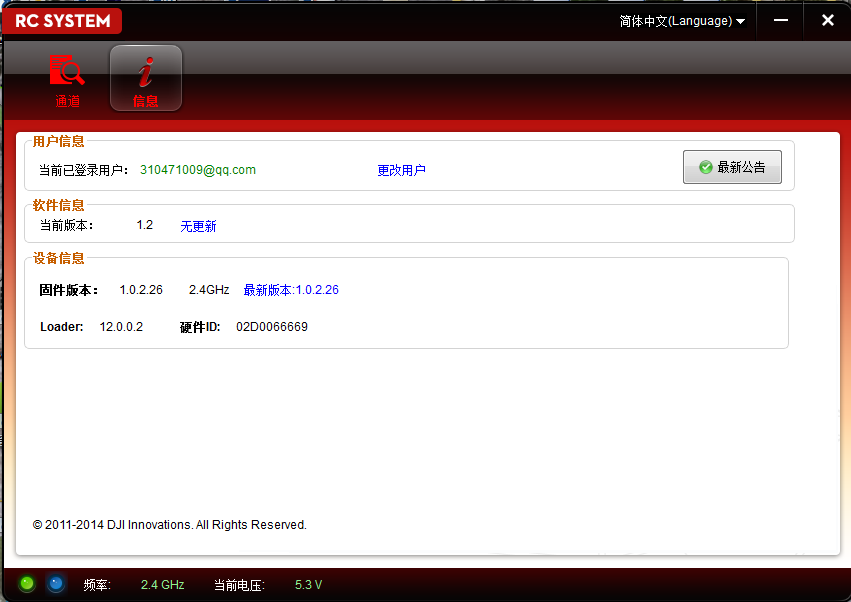Click the 设备信息 section heading
Viewport: 851px width, 602px height.
click(59, 258)
